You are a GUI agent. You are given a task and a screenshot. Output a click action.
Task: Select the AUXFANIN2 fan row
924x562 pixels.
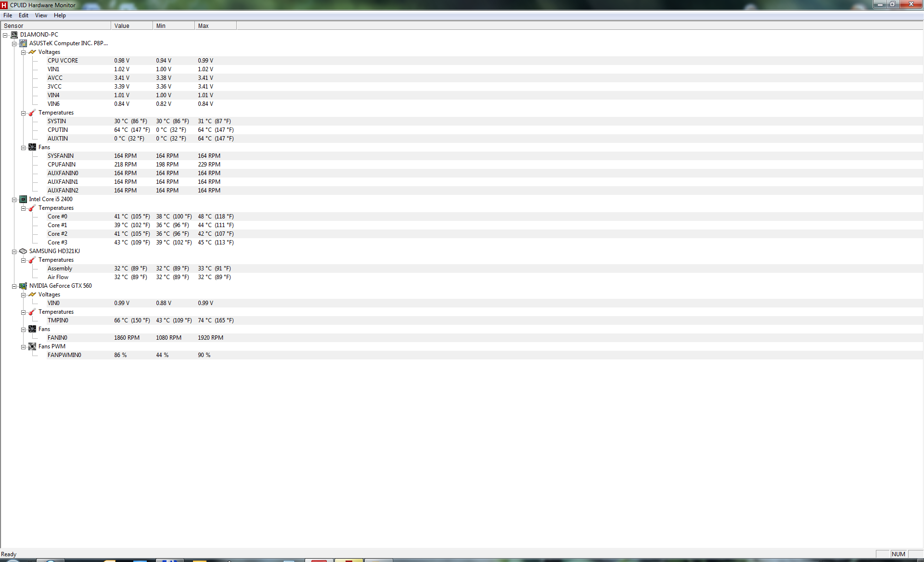coord(485,191)
